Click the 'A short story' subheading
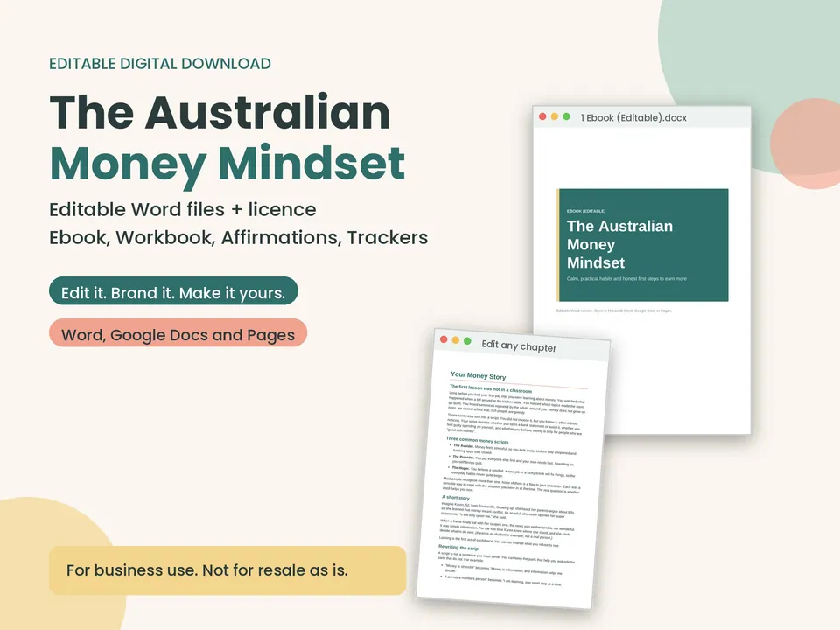 456,498
